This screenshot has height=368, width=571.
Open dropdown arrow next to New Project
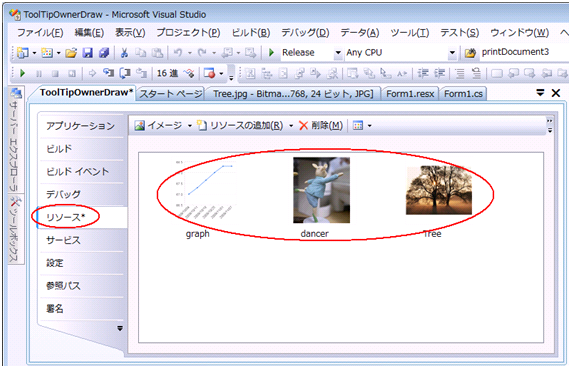(x=35, y=53)
